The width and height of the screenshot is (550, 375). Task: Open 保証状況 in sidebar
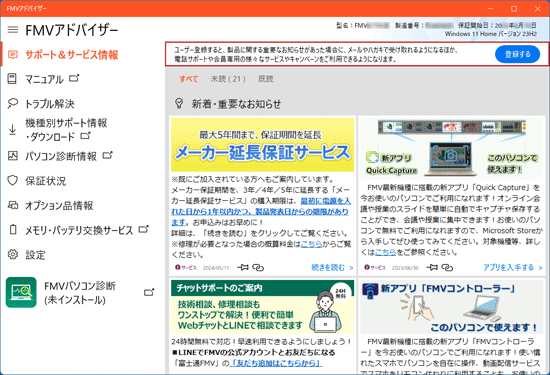(46, 181)
